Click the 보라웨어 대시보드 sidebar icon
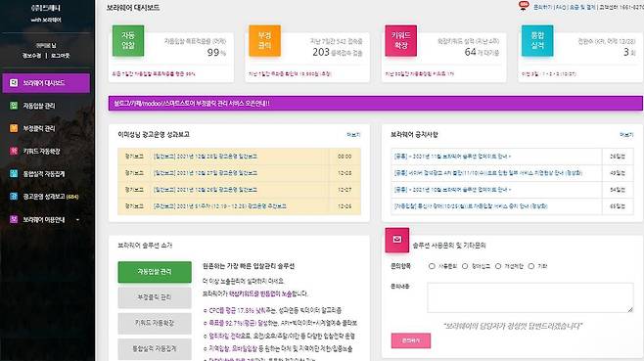Image resolution: width=644 pixels, height=361 pixels. (14, 83)
